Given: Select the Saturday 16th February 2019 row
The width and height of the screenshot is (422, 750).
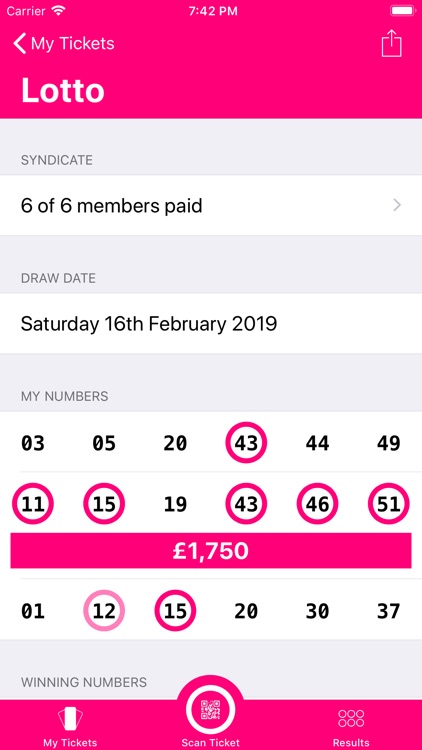Looking at the screenshot, I should [211, 324].
